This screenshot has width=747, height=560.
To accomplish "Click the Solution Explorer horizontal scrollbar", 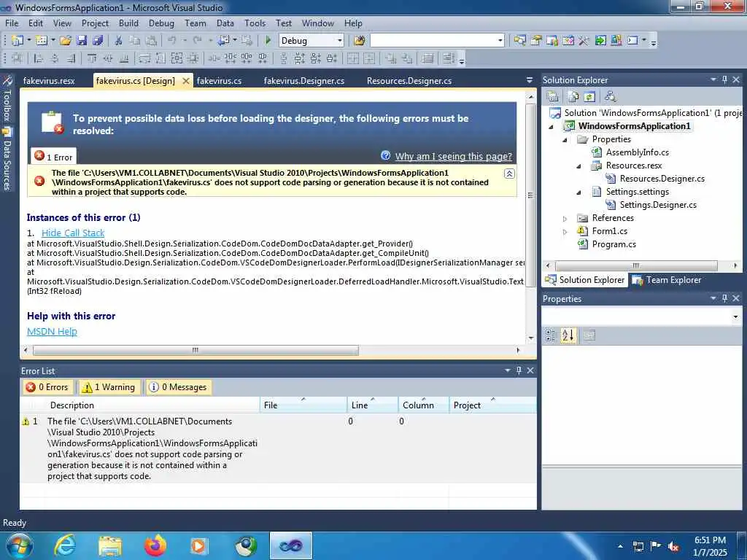I will point(636,265).
